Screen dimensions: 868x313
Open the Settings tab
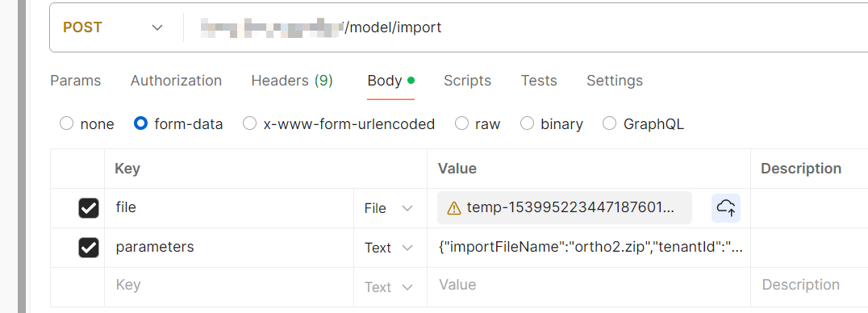tap(615, 81)
